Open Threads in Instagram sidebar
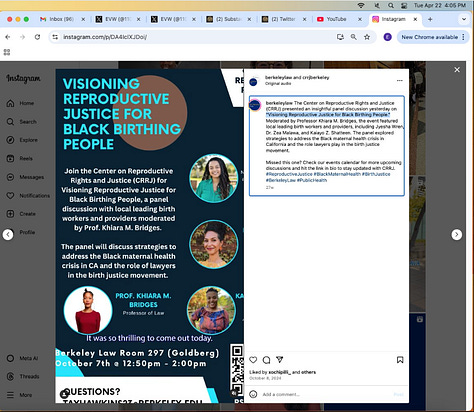The height and width of the screenshot is (412, 474). tap(23, 377)
